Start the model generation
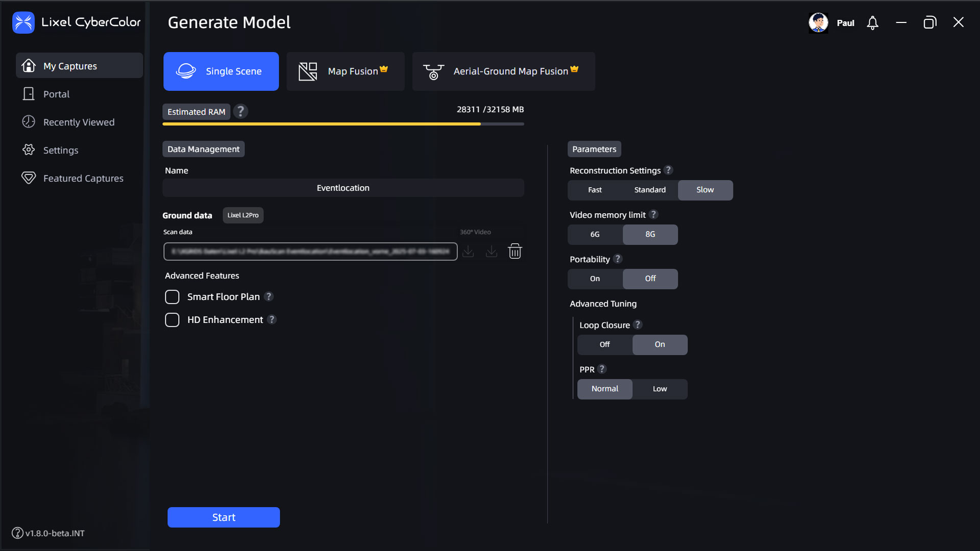Screen dimensions: 980x551 (x=224, y=517)
